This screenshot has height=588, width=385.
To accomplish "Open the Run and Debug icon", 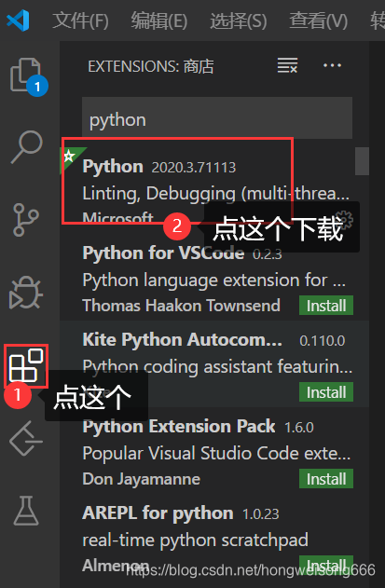I will tap(26, 293).
